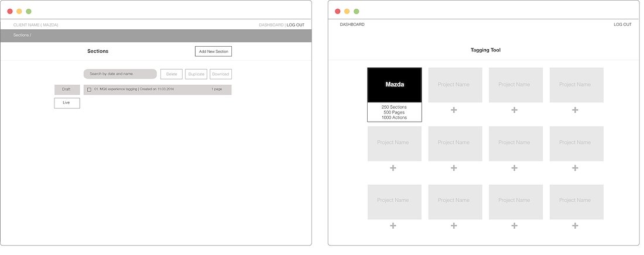Image resolution: width=644 pixels, height=255 pixels.
Task: Select Project Name tile, first row, third column
Action: click(516, 85)
